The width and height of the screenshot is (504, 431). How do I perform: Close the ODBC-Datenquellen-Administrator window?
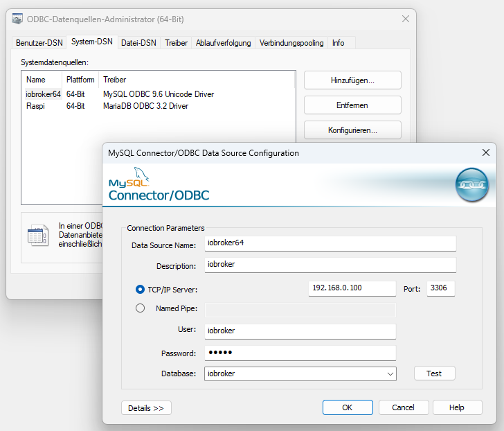click(406, 19)
